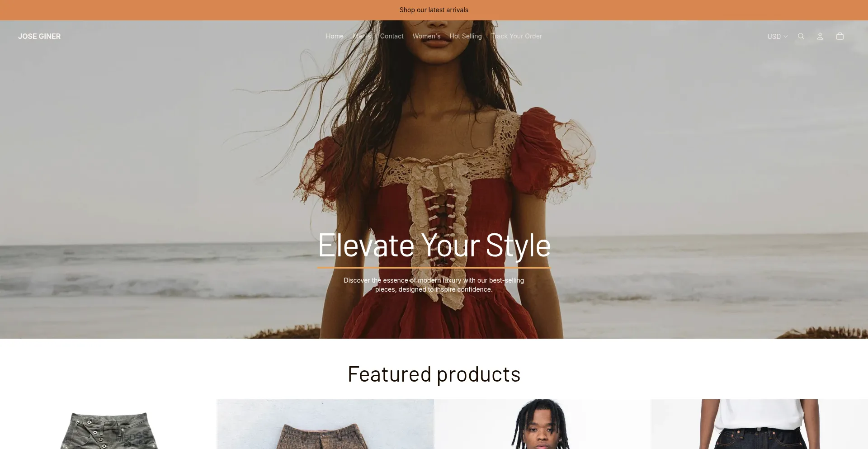The width and height of the screenshot is (868, 449).
Task: Open the account profile icon
Action: coord(820,36)
